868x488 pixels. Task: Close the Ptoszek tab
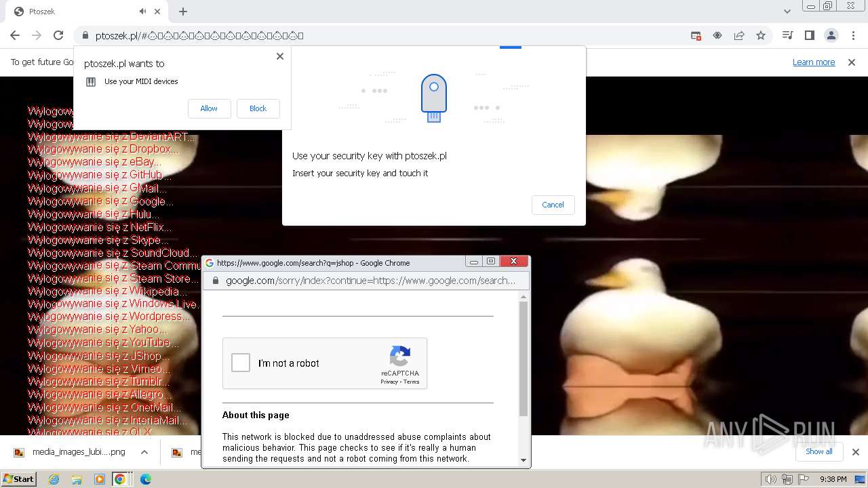point(158,12)
